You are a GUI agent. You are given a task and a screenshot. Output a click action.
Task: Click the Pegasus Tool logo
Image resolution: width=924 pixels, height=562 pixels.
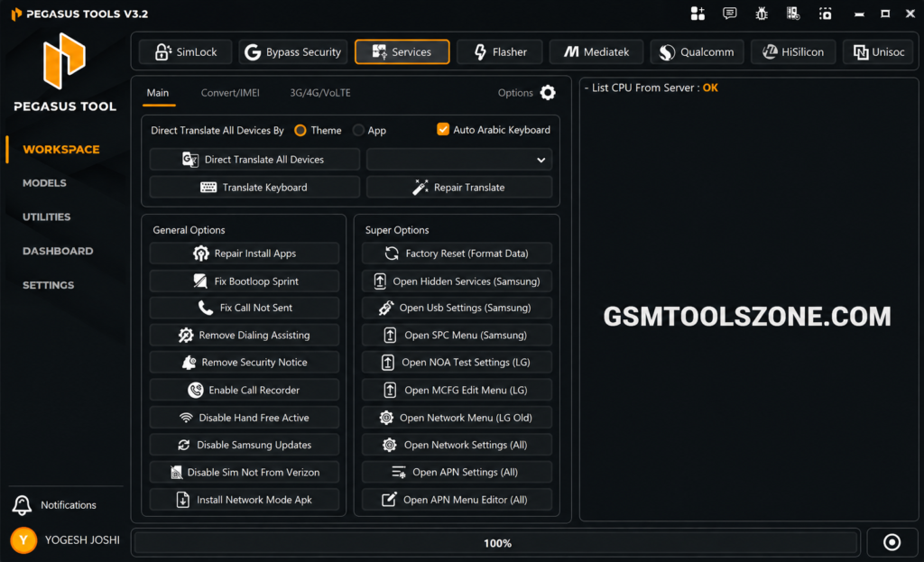pyautogui.click(x=64, y=61)
